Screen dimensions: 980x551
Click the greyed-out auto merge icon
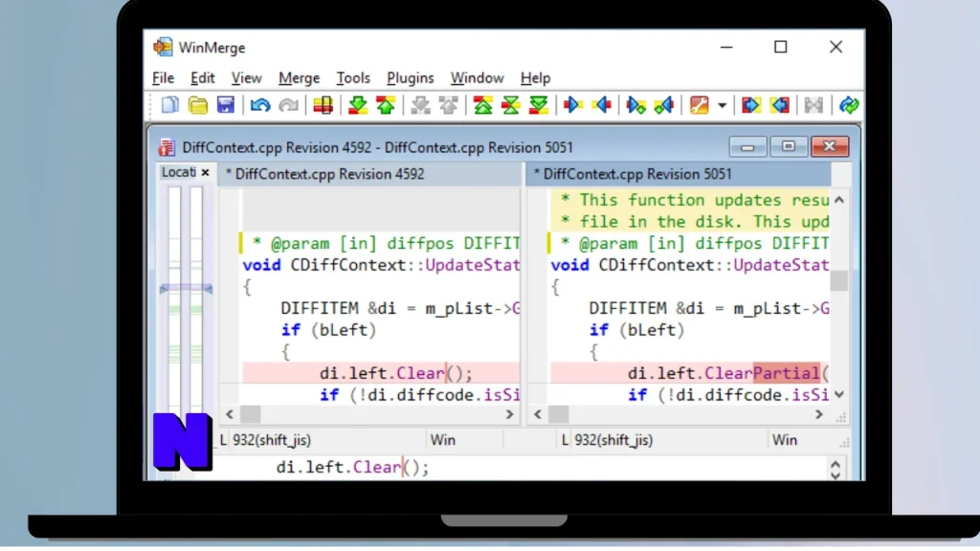pos(813,105)
